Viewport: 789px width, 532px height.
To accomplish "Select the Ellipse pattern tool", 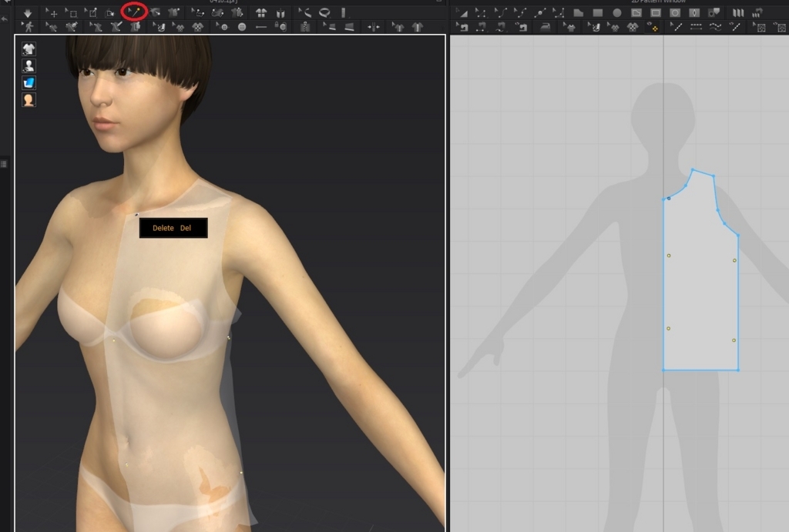I will pyautogui.click(x=617, y=13).
